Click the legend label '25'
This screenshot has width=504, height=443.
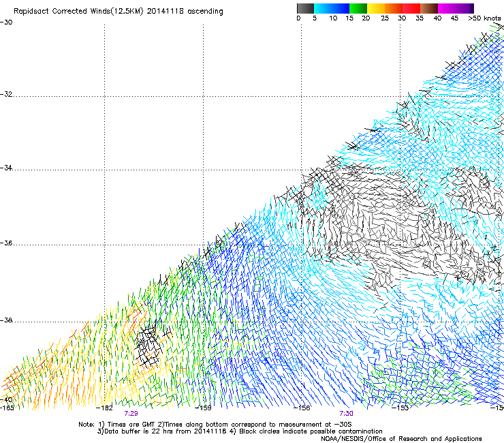click(x=385, y=18)
